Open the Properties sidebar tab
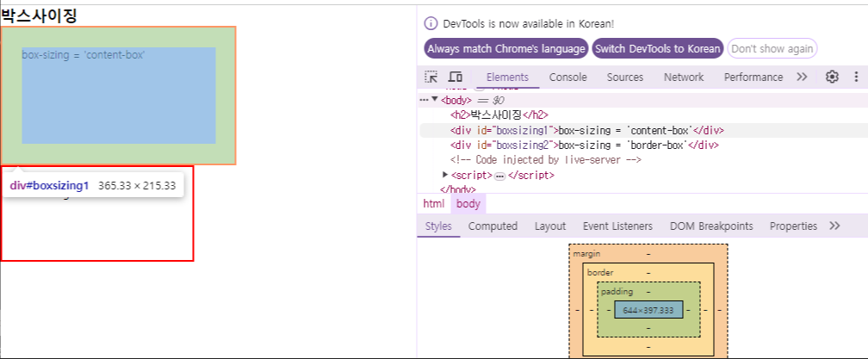868x359 pixels. pos(793,226)
